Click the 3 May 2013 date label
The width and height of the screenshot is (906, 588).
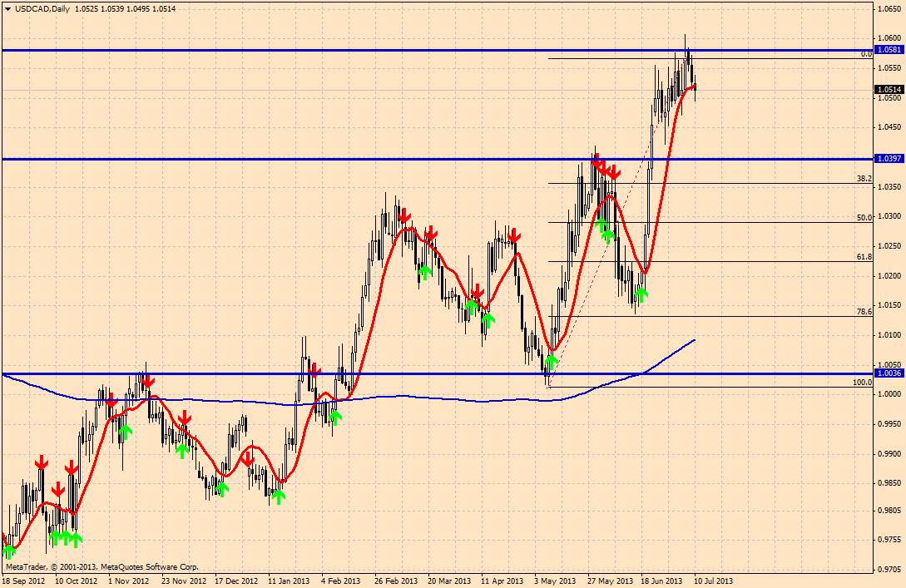(x=555, y=581)
